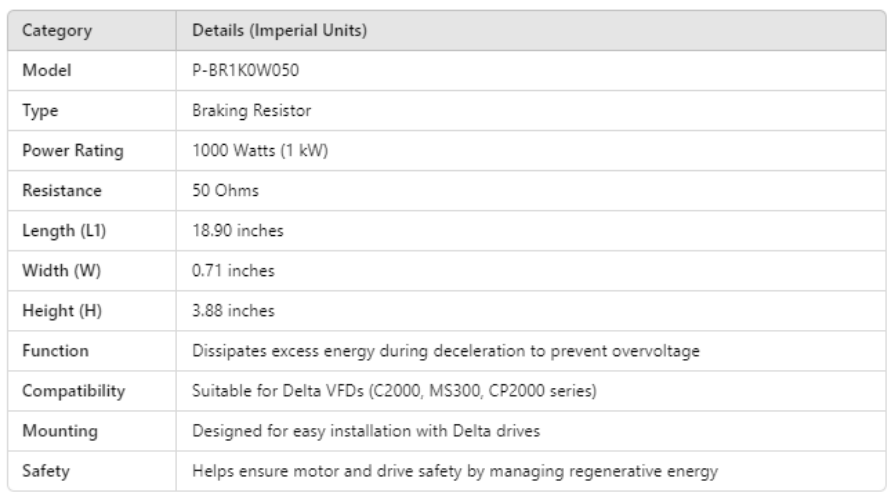Click the 1000 Watts (1 kW) value
The height and width of the screenshot is (500, 895).
pyautogui.click(x=250, y=151)
